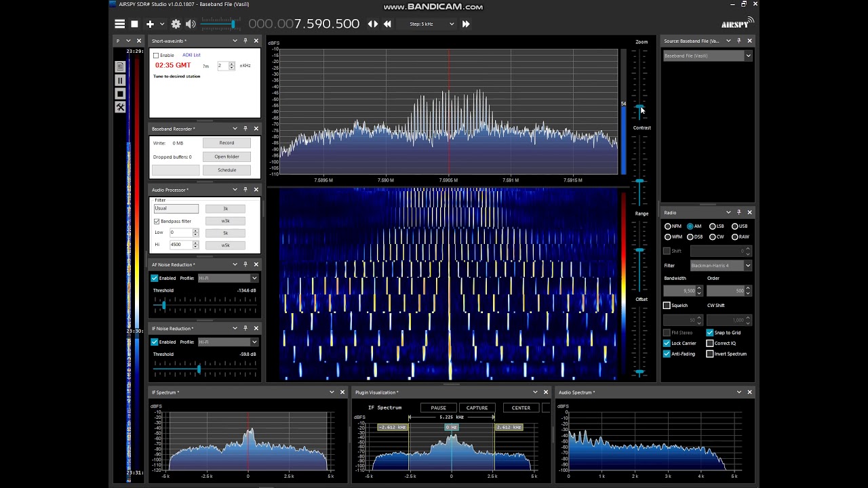This screenshot has height=488, width=868.
Task: Toggle the Bandpass filter checkbox
Action: [x=157, y=221]
